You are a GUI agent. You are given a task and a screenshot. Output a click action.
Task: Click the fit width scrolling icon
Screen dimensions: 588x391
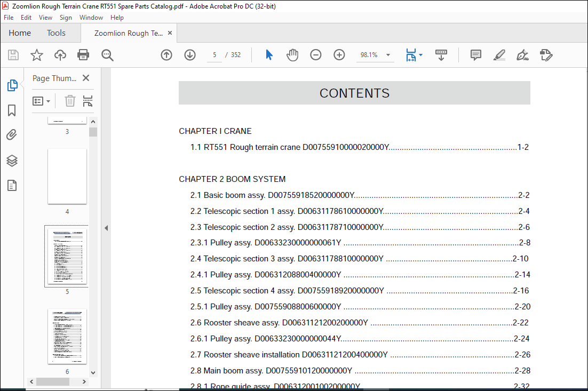click(411, 55)
